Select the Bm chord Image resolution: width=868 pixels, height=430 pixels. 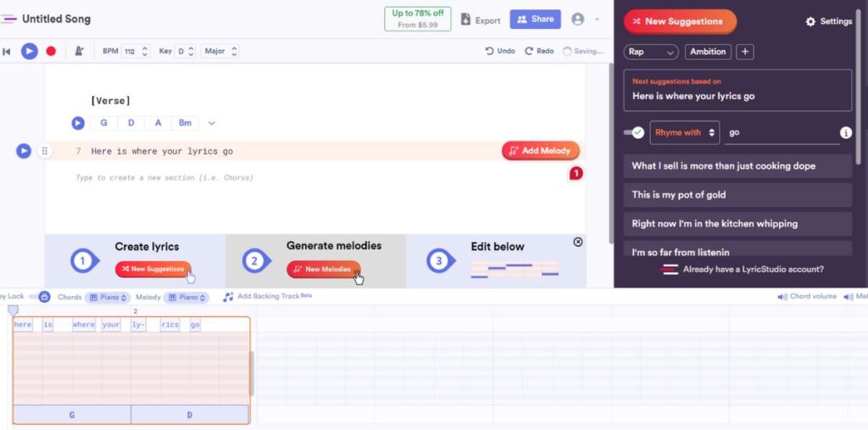pos(185,123)
